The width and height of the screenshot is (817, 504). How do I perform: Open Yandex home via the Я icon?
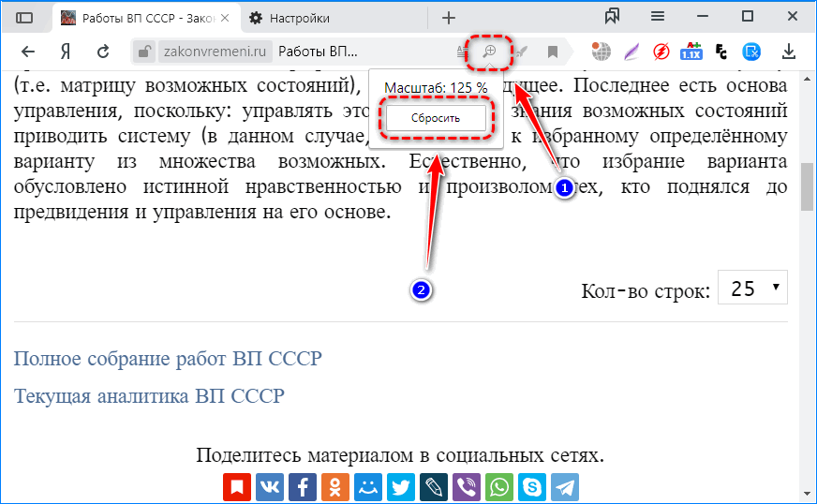[66, 52]
